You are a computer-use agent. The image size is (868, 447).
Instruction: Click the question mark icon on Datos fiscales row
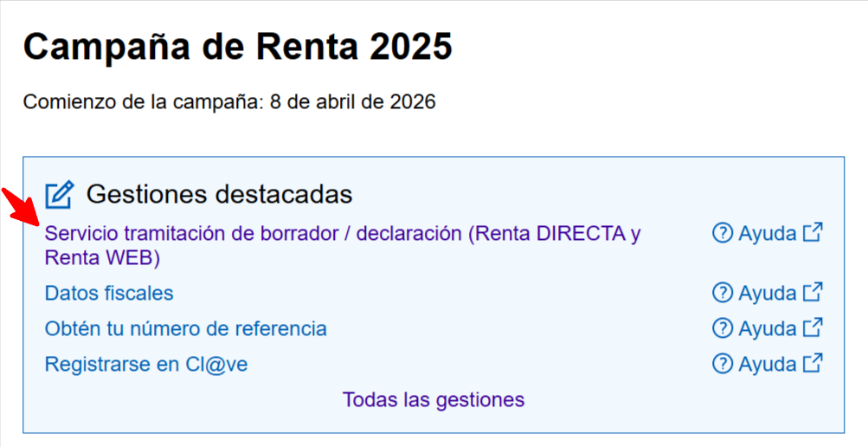tap(723, 294)
